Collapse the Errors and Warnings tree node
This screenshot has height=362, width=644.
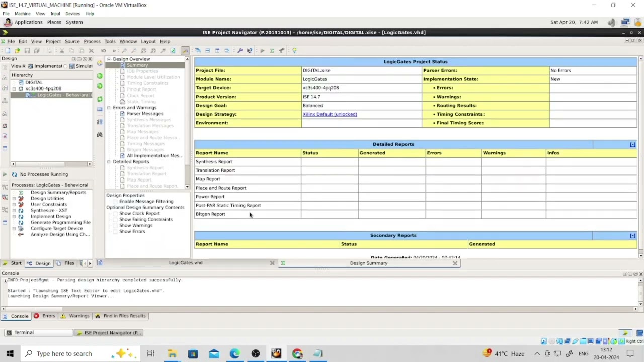tap(109, 108)
